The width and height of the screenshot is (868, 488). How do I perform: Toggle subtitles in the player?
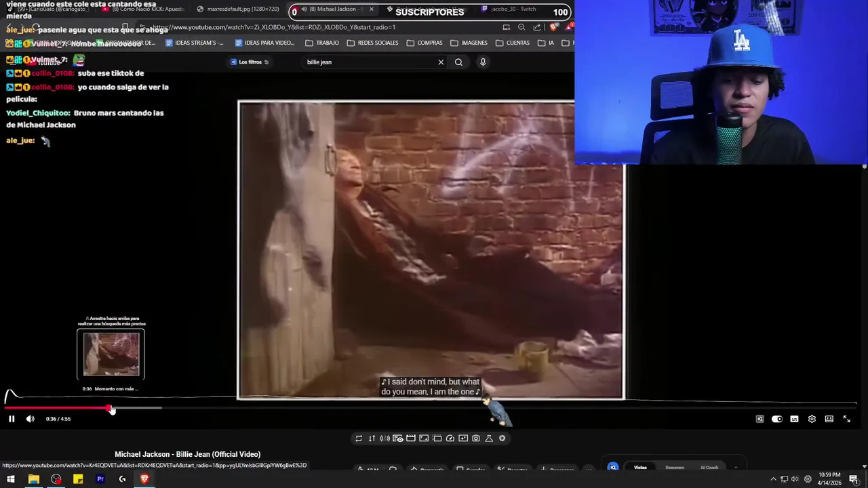click(x=794, y=419)
